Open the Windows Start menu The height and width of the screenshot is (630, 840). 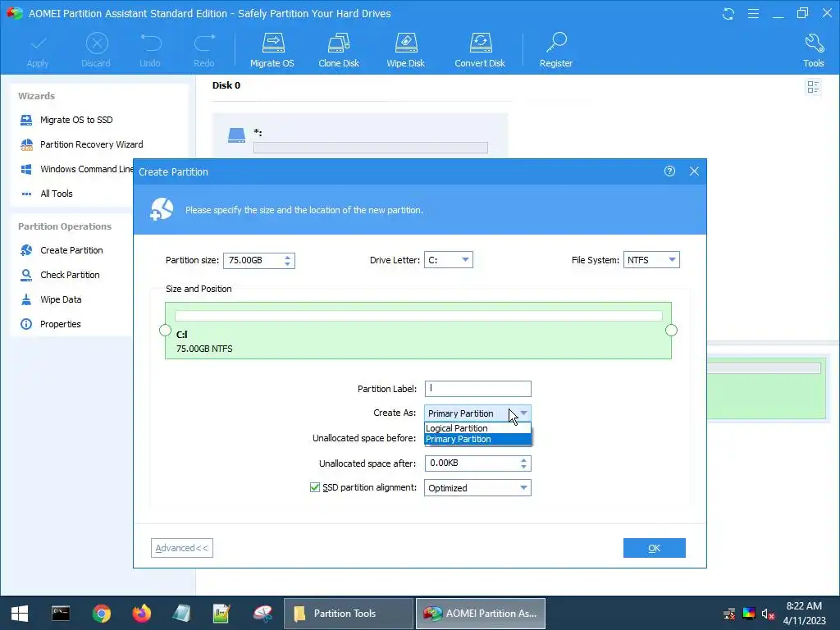[20, 614]
